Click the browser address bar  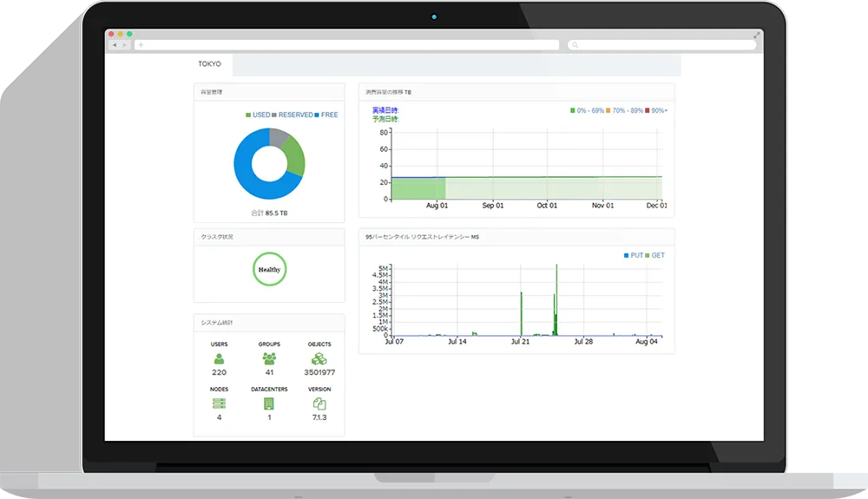click(x=347, y=45)
